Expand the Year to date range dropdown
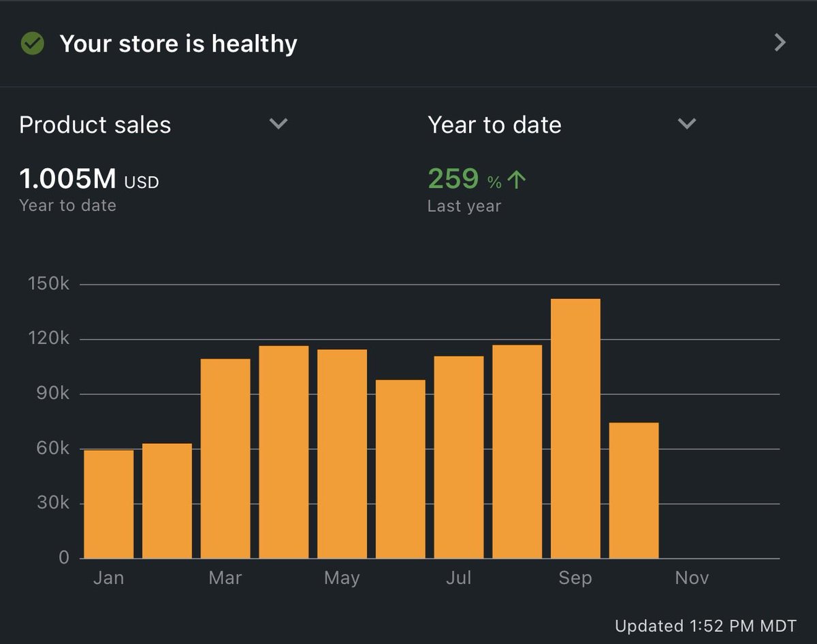The width and height of the screenshot is (817, 644). pyautogui.click(x=687, y=124)
